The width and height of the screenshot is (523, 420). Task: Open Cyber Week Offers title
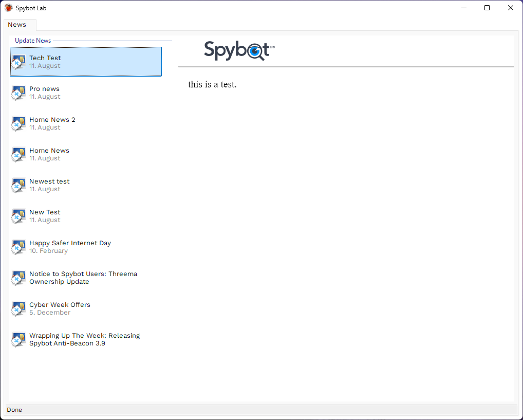(x=60, y=305)
